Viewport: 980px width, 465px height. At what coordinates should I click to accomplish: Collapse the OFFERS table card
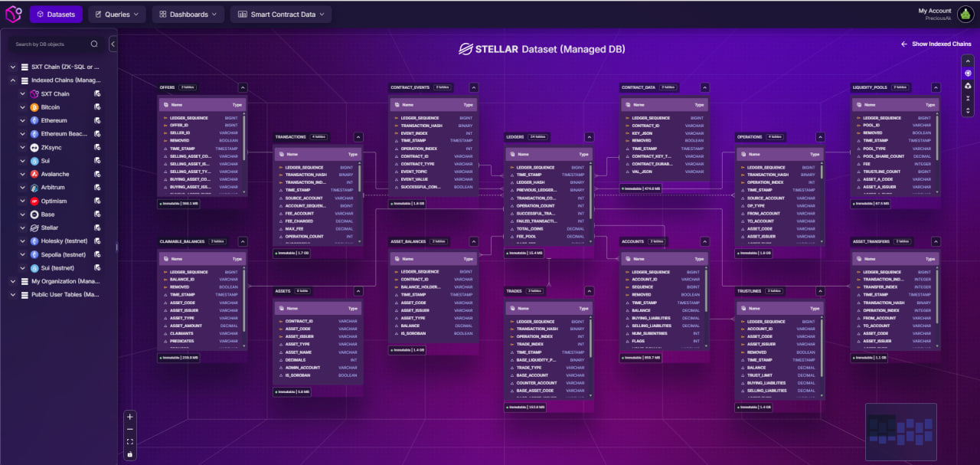[243, 87]
